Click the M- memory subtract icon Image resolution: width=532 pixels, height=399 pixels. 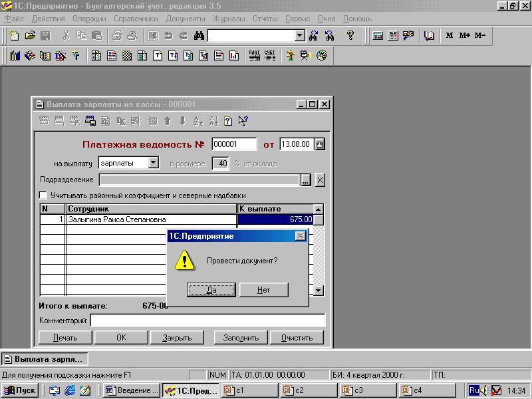coord(479,35)
